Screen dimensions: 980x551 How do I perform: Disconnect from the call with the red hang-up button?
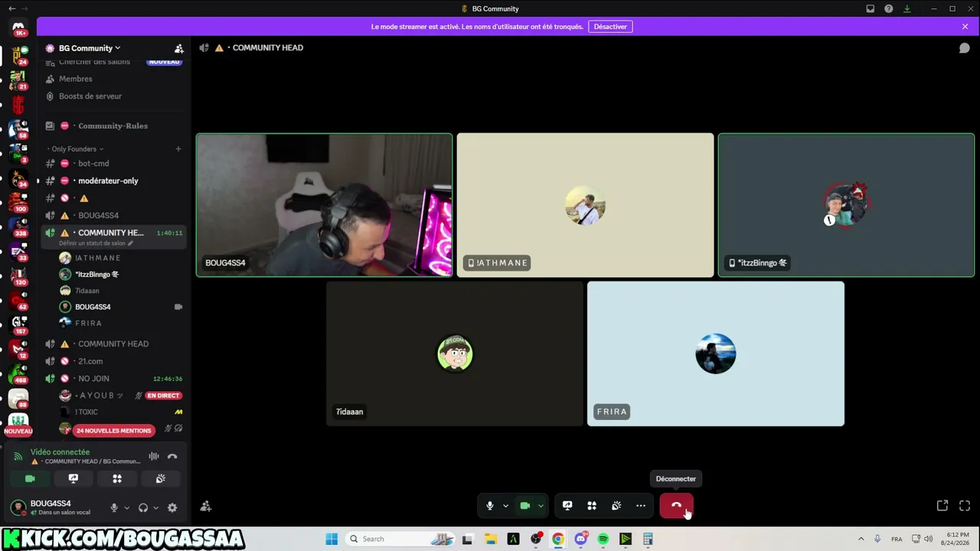click(x=676, y=506)
